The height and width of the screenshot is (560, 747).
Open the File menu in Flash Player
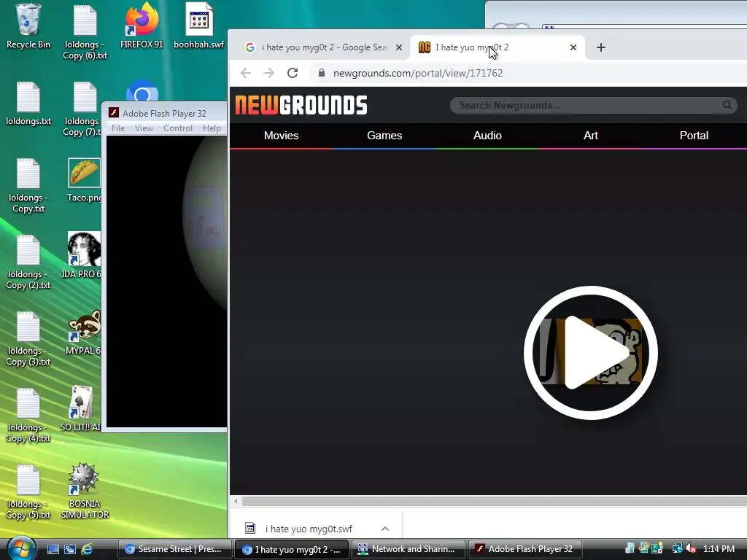(x=117, y=128)
